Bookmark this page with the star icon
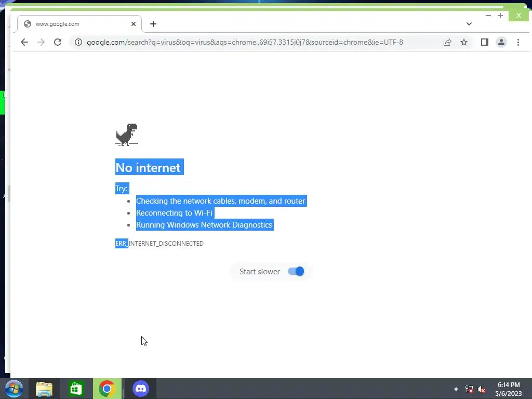532x399 pixels. [464, 42]
